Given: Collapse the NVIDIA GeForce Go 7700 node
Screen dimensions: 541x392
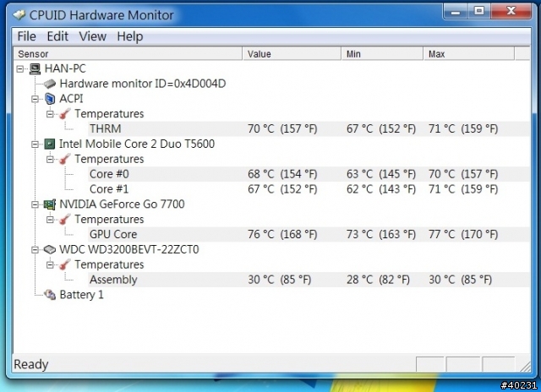Looking at the screenshot, I should (35, 204).
